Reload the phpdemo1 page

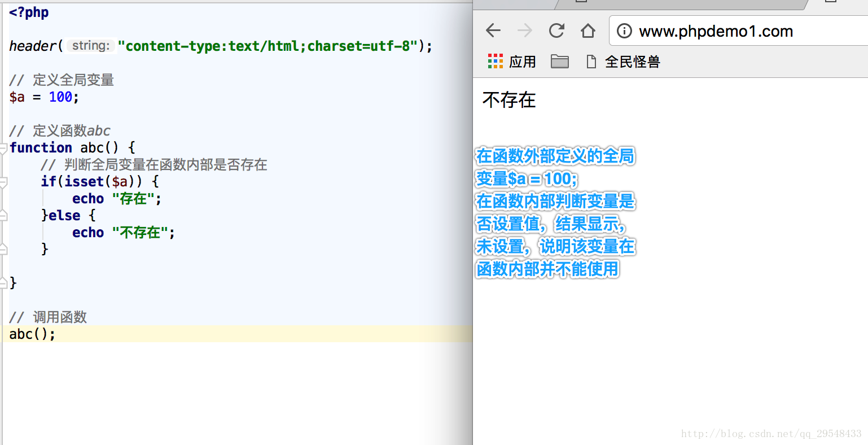556,30
